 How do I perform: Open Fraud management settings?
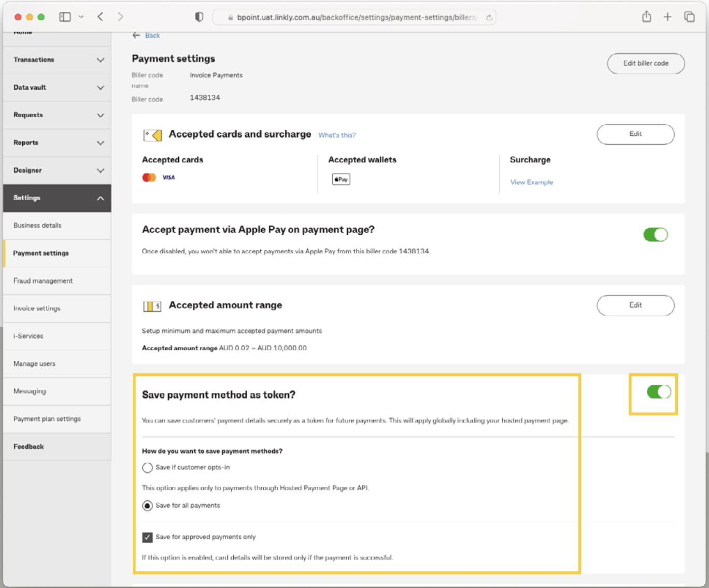[43, 281]
